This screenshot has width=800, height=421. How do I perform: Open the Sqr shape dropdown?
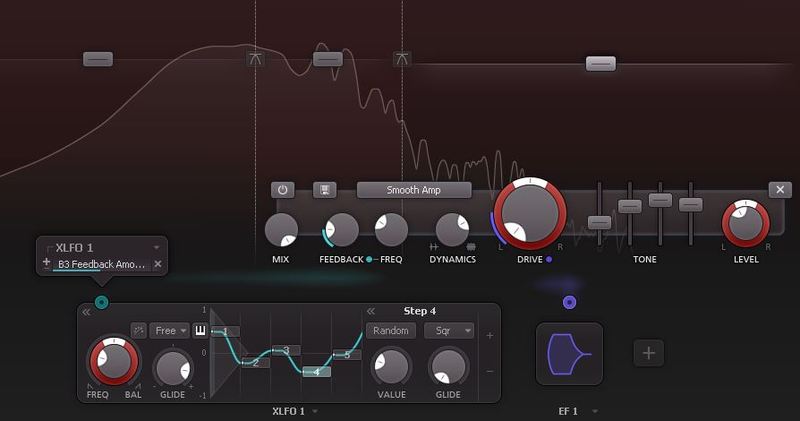tap(449, 331)
